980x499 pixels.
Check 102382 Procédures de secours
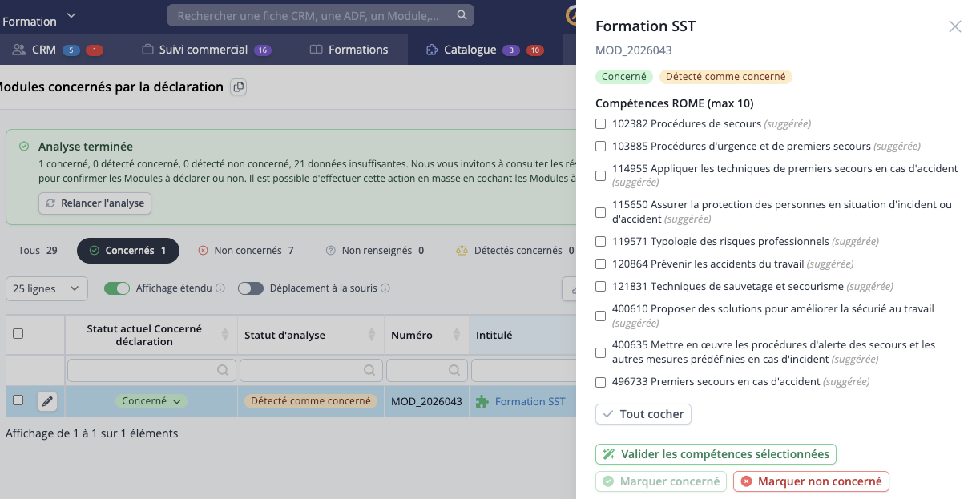[601, 124]
